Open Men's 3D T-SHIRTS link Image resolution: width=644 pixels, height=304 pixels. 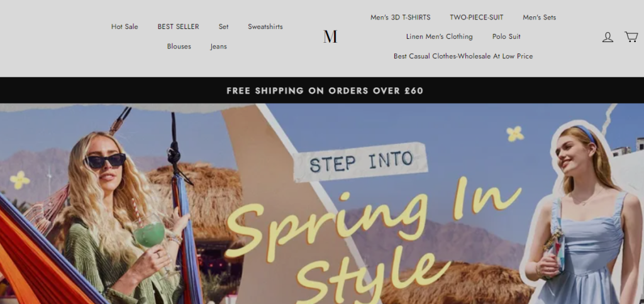(x=401, y=17)
